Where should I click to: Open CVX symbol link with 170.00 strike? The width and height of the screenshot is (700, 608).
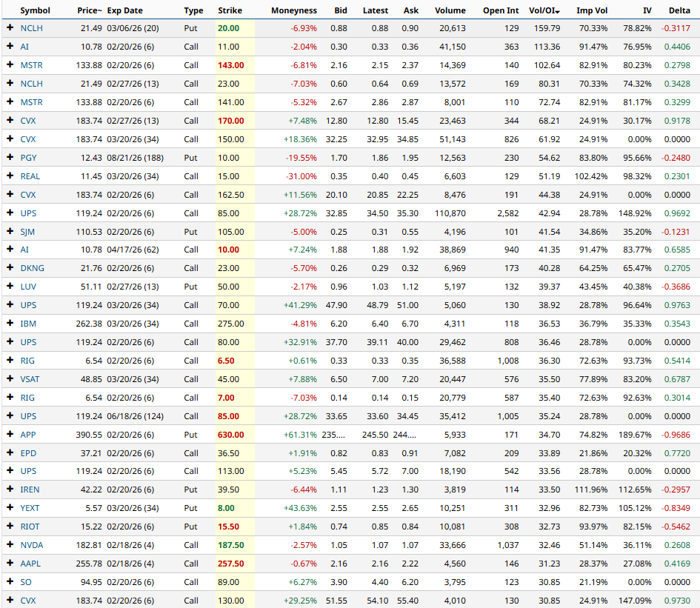(27, 121)
